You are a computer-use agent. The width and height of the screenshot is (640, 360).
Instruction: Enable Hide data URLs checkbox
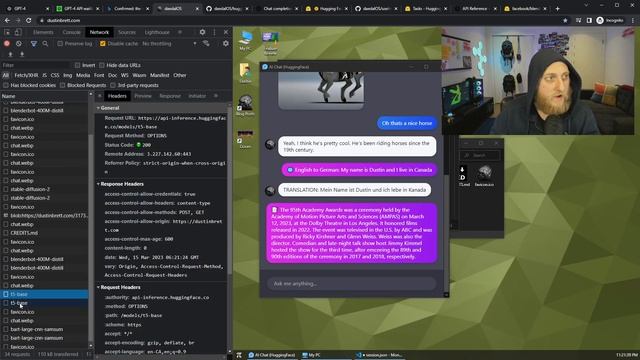pos(102,65)
